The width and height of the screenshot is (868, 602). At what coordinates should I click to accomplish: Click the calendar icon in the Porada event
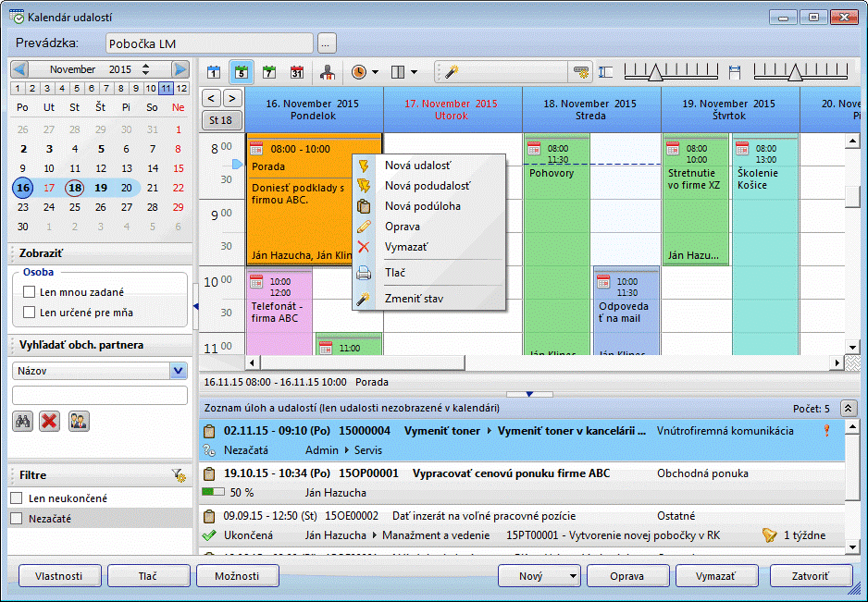[x=256, y=148]
